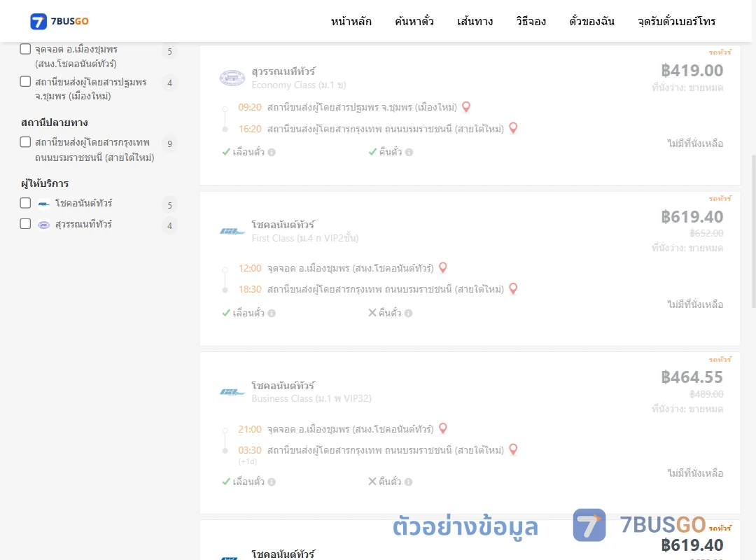The image size is (756, 560).
Task: Click the ผู้ให้บริการ filter heading
Action: click(x=45, y=183)
